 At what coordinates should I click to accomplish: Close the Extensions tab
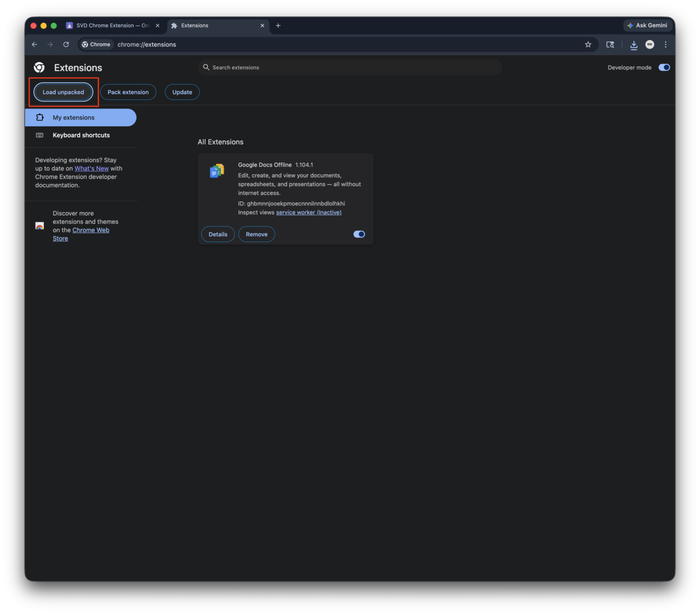262,26
